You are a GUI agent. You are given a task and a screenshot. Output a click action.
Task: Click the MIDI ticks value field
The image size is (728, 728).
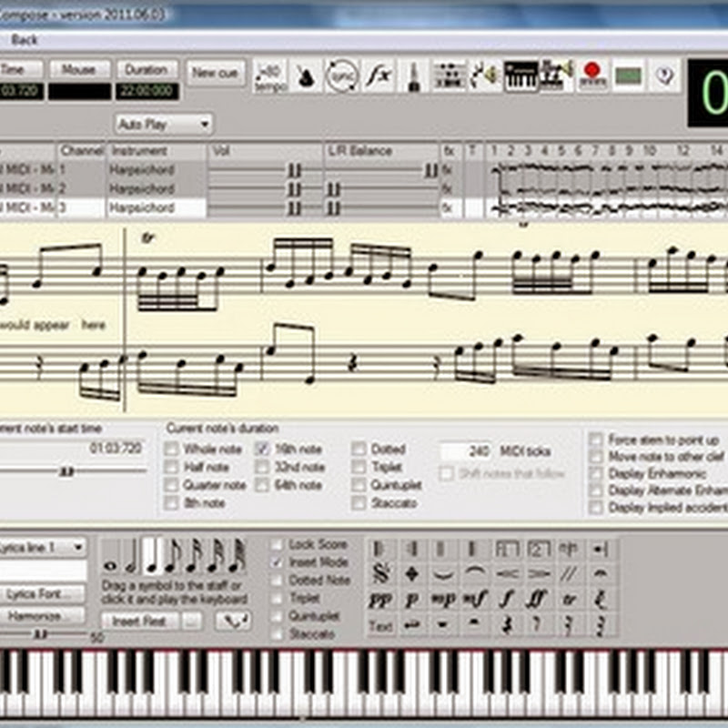click(467, 450)
